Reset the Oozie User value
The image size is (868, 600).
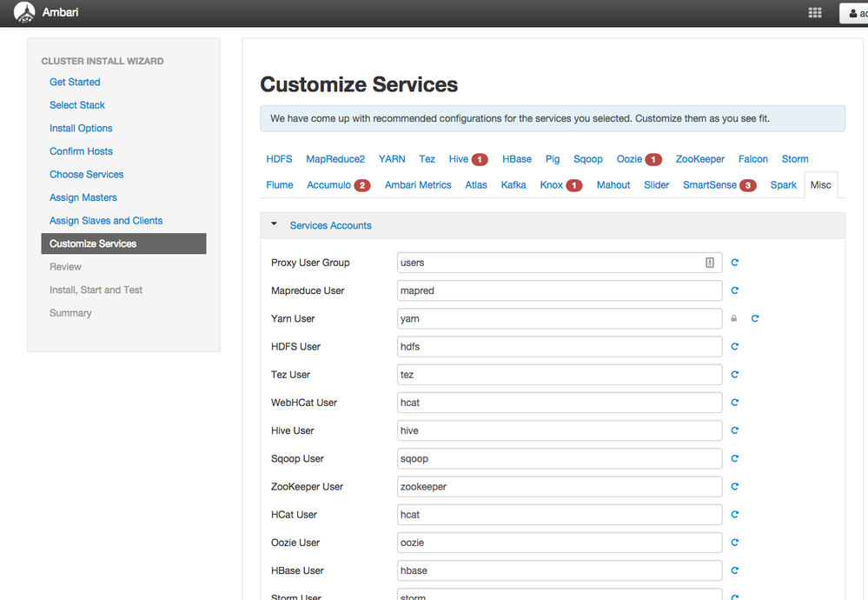tap(734, 543)
